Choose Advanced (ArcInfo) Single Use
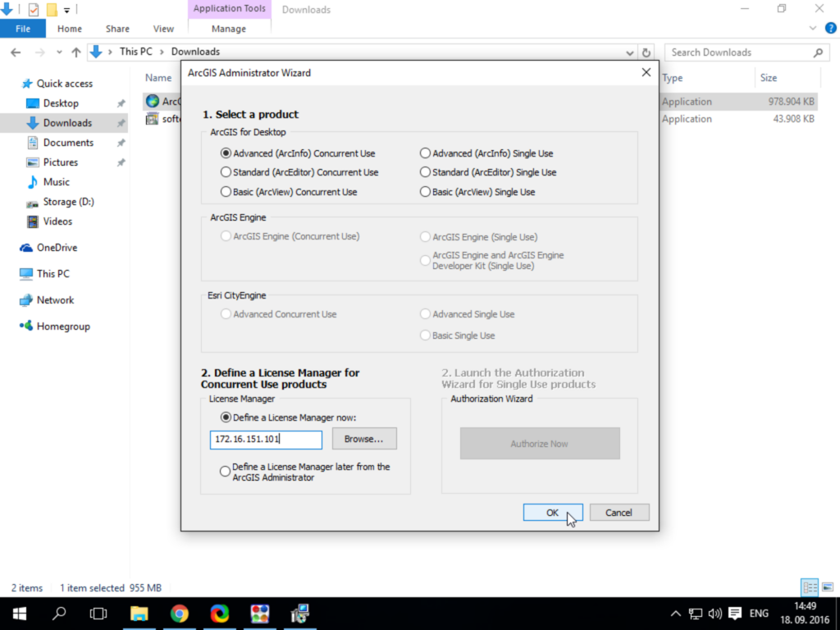Viewport: 840px width, 630px height. (x=486, y=153)
